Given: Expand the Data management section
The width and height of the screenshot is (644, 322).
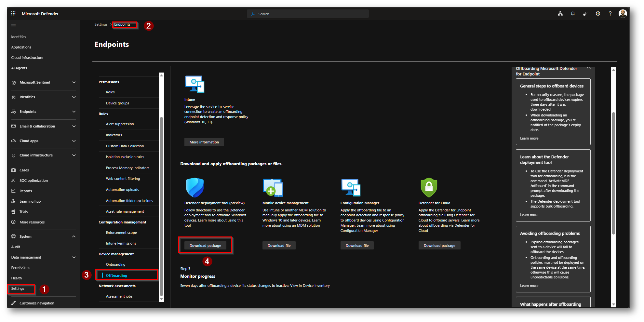Looking at the screenshot, I should pos(74,257).
